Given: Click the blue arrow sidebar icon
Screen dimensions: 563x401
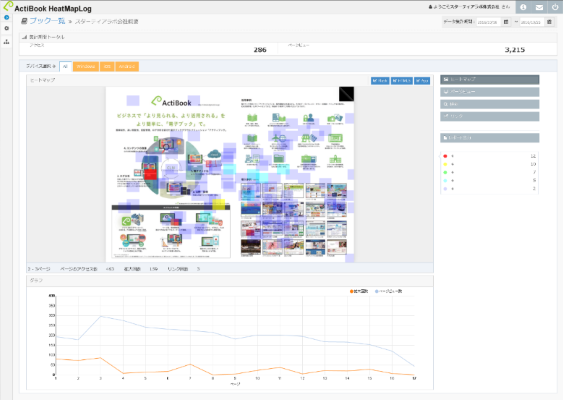Looking at the screenshot, I should click(6, 17).
